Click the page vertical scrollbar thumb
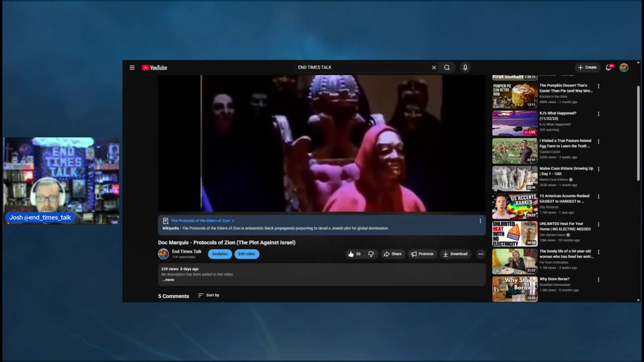The height and width of the screenshot is (362, 644). coord(638,133)
